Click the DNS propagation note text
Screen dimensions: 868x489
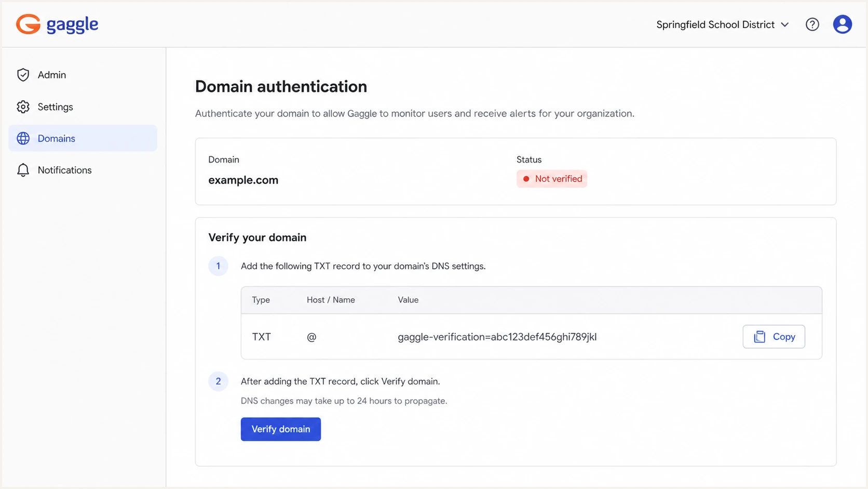(344, 401)
